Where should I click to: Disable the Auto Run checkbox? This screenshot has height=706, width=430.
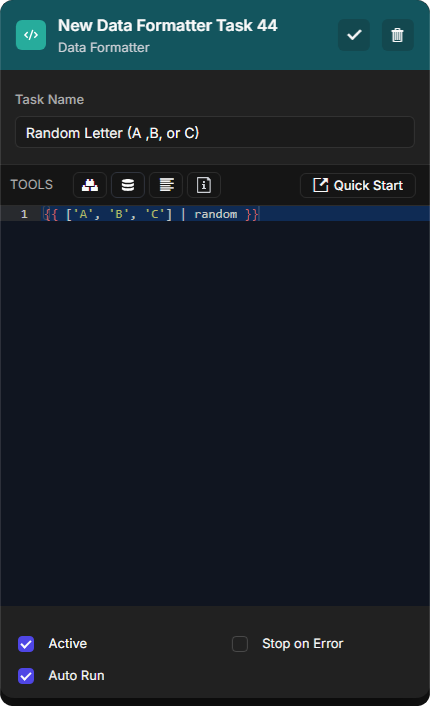(x=26, y=676)
